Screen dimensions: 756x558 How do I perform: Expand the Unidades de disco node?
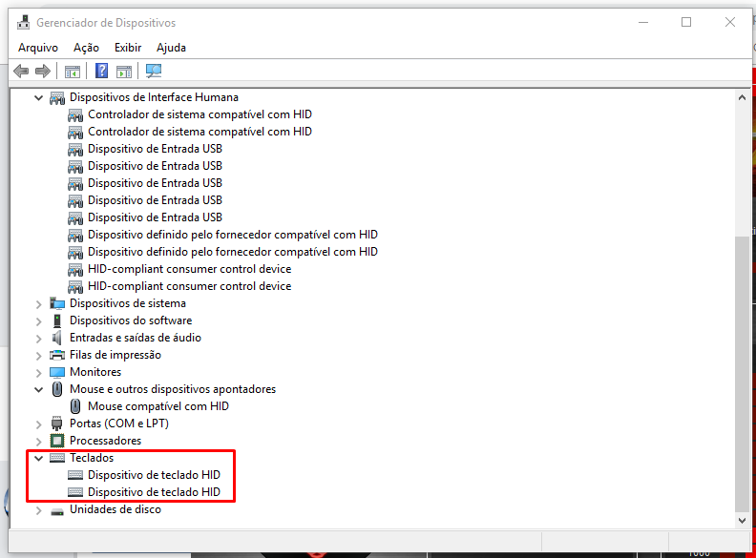38,510
